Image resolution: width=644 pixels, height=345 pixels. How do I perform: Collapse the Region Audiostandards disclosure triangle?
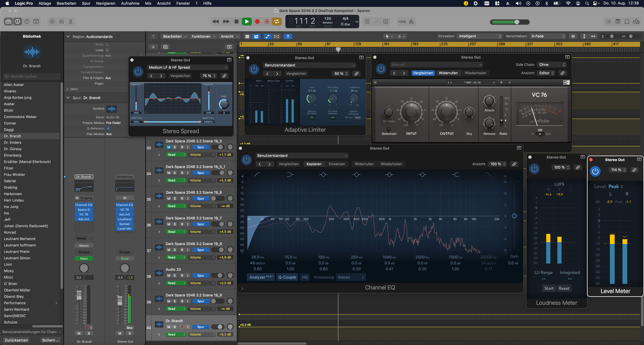pos(68,36)
